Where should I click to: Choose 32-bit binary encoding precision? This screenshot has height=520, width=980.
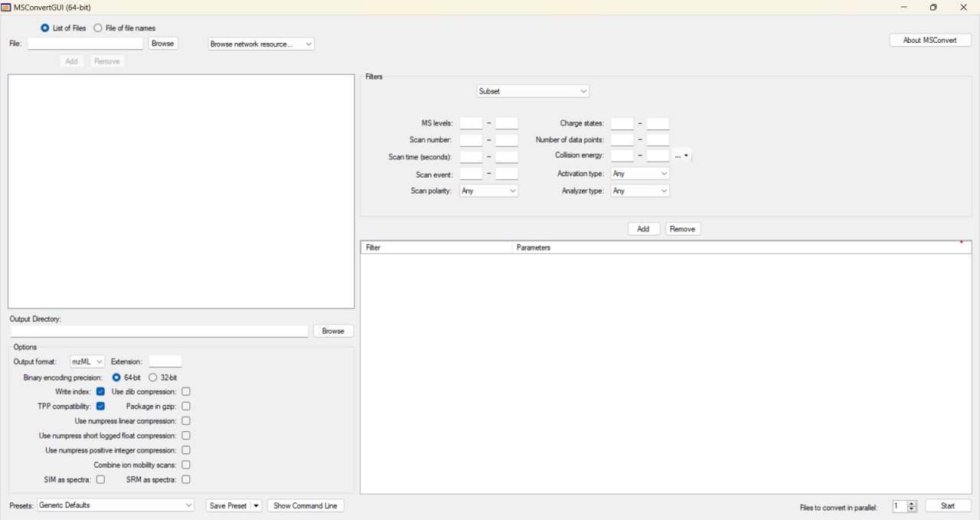[x=153, y=378]
